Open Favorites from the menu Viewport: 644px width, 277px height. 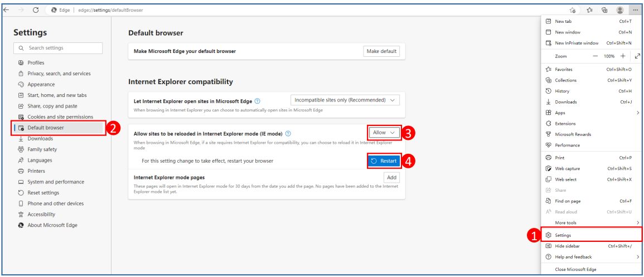pos(590,69)
